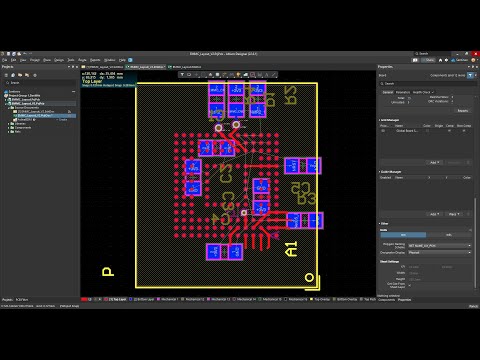Select mils units toggle
The image size is (480, 360).
[449, 235]
